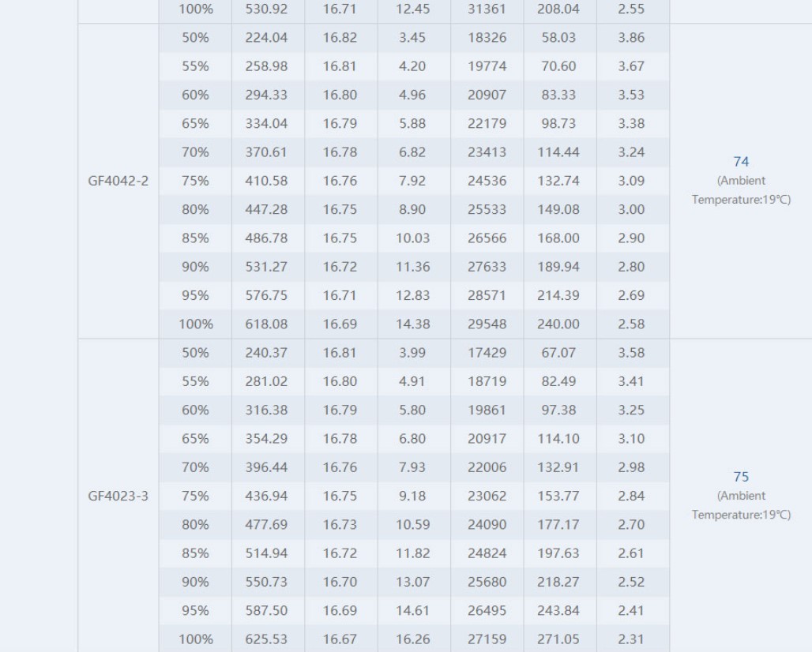Image resolution: width=812 pixels, height=652 pixels.
Task: Select thrust value 618.08 in GF4042-2 table
Action: [x=266, y=324]
